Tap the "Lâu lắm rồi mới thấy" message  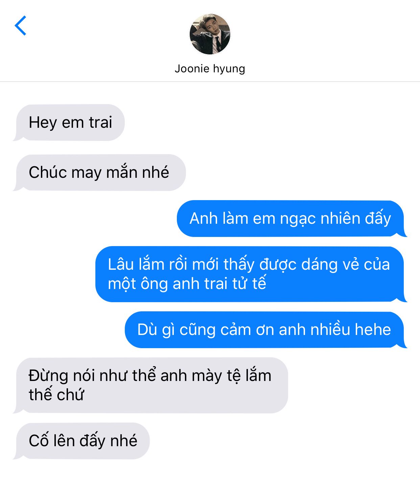click(251, 274)
